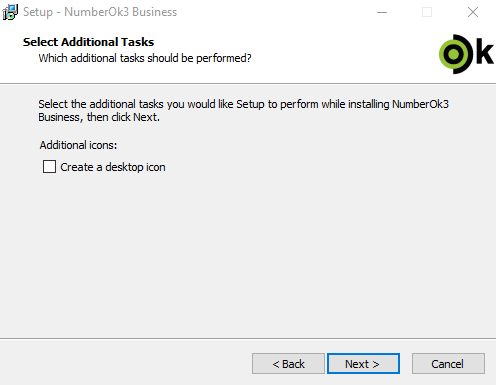Minimize the Setup window
496x385 pixels.
tap(382, 12)
